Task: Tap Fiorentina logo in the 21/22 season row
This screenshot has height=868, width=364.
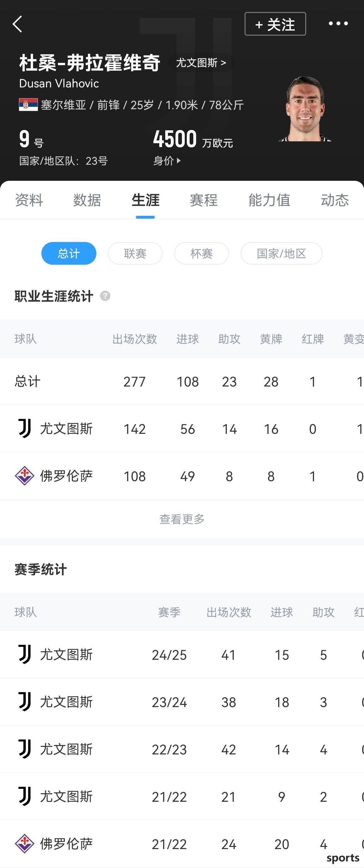Action: click(25, 844)
